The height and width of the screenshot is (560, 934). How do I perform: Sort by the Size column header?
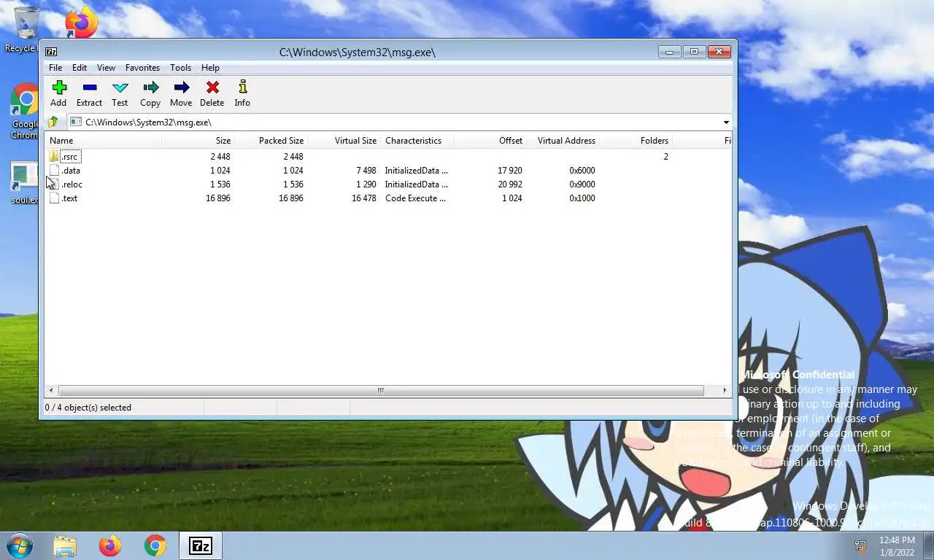(198, 141)
